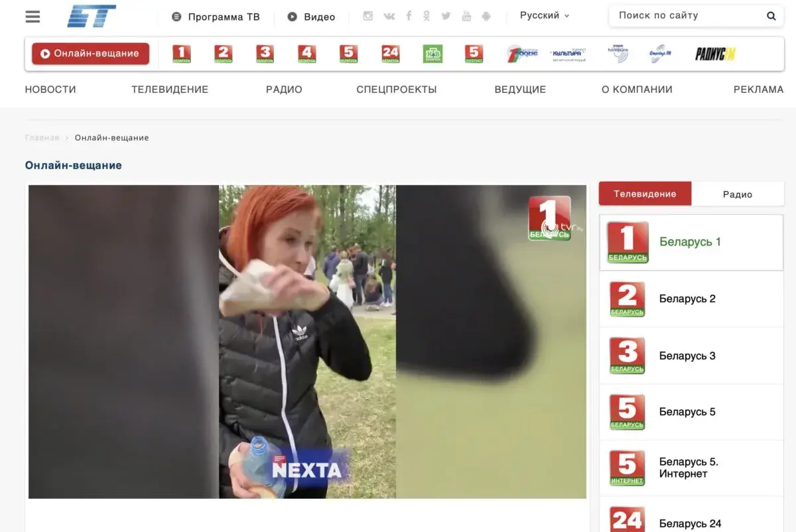Open the СПЕЦПРОЕКТЫ menu item
796x532 pixels.
point(396,90)
